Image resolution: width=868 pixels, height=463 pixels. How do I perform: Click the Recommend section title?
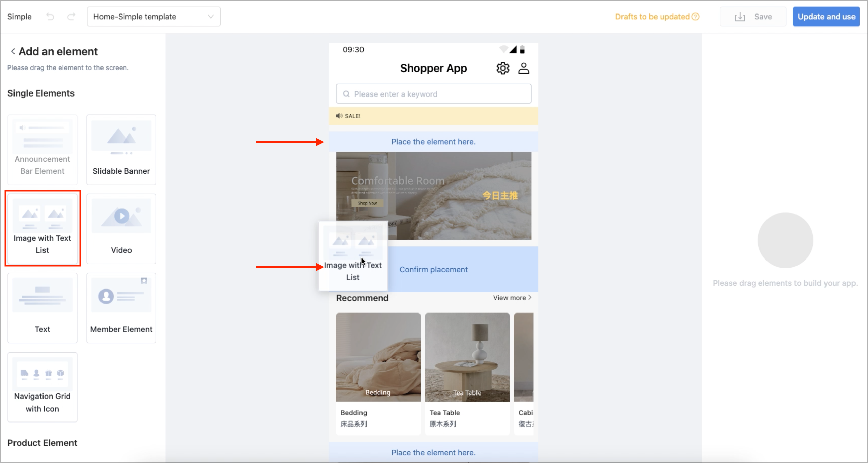tap(362, 298)
